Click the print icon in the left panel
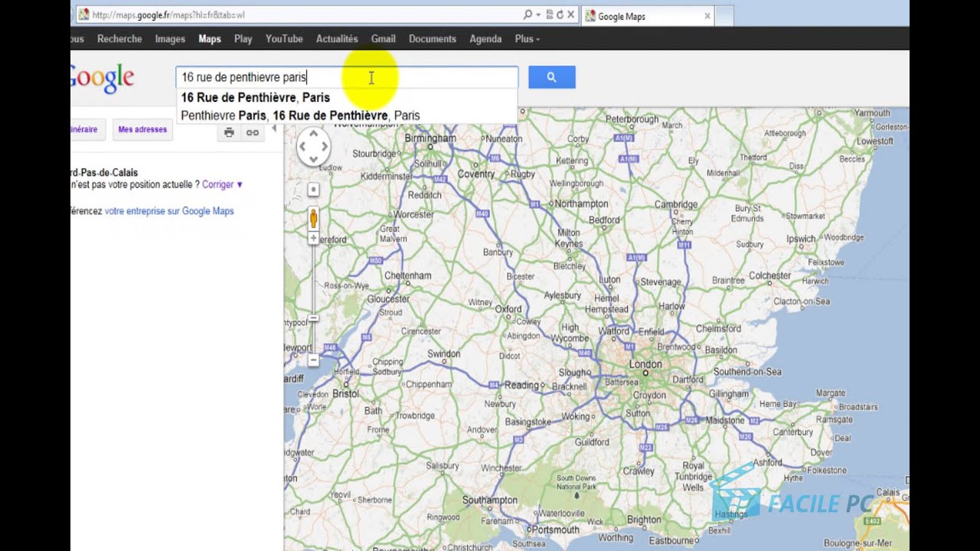 229,132
